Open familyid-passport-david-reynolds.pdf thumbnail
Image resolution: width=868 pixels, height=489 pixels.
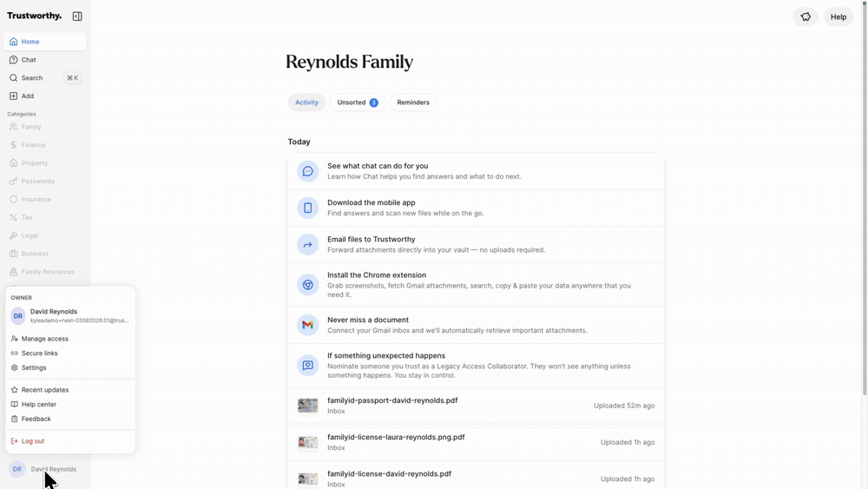coord(307,406)
